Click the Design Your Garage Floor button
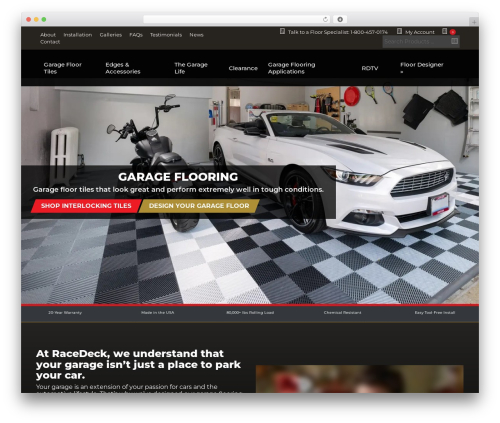The image size is (500, 423). click(x=199, y=206)
